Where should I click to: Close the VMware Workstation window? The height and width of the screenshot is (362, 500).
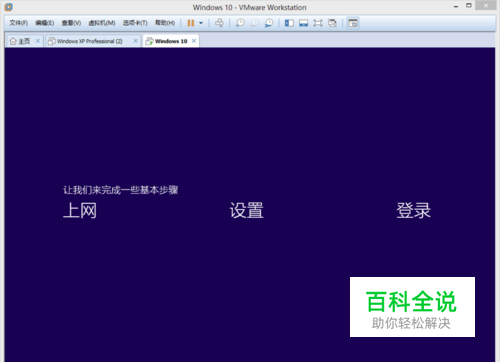[486, 5]
